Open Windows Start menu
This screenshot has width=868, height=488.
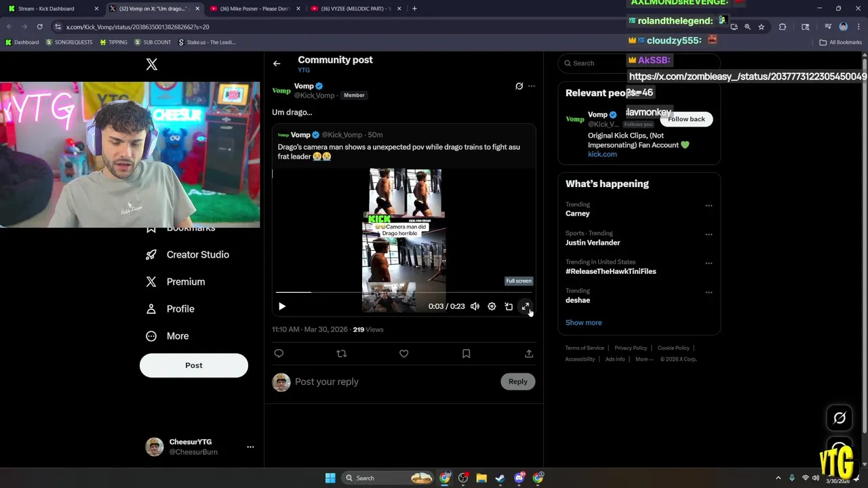[330, 479]
